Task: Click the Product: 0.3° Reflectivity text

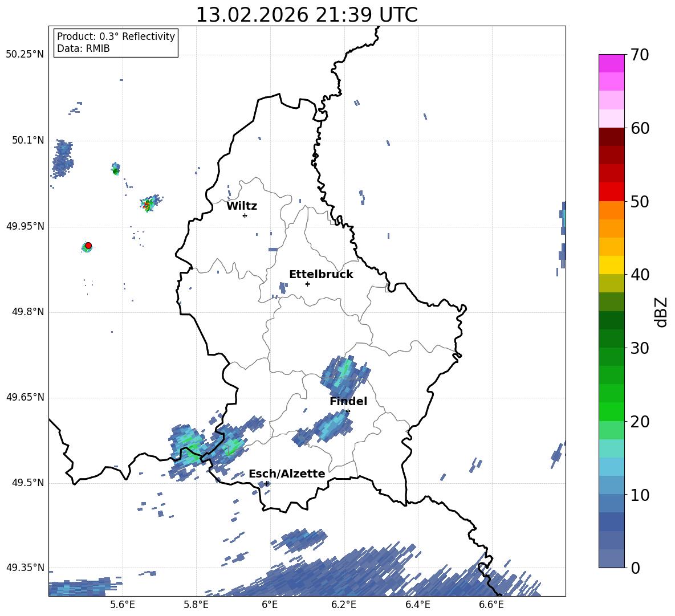Action: tap(116, 36)
